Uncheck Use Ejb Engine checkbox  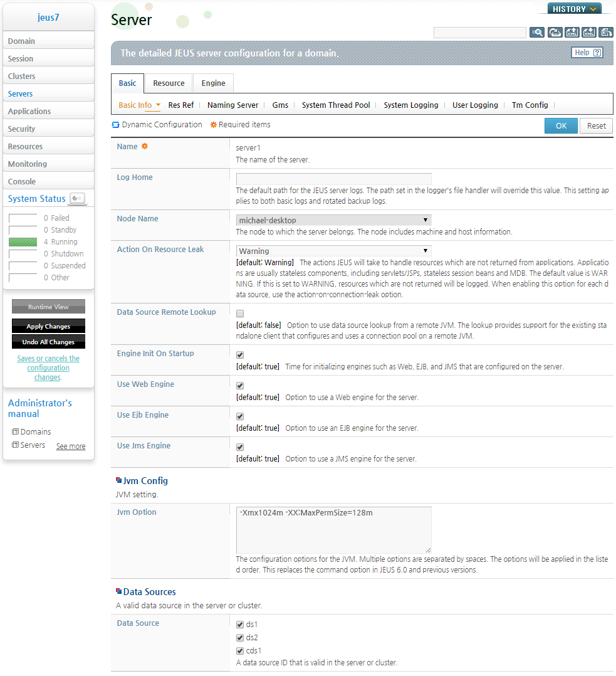click(240, 416)
